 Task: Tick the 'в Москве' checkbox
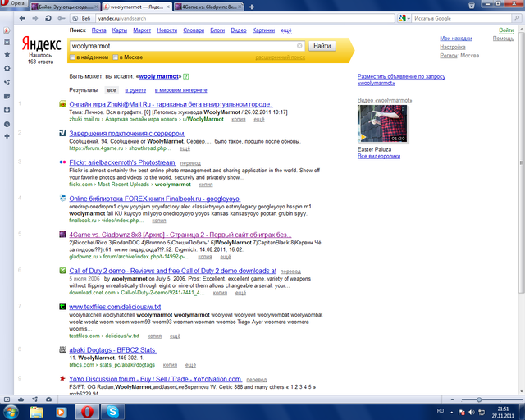click(115, 57)
